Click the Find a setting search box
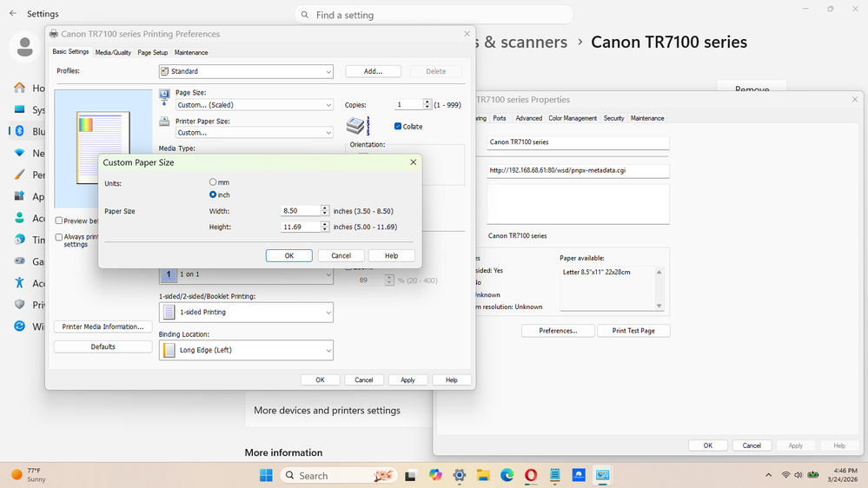Viewport: 868px width, 488px height. (434, 15)
